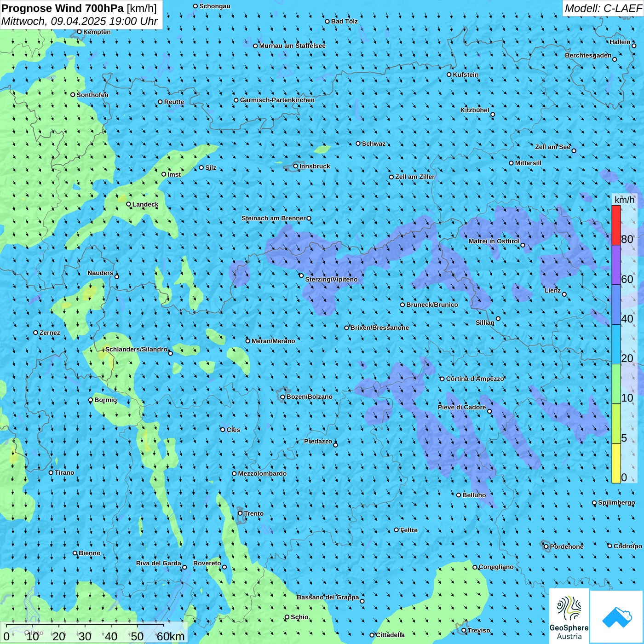This screenshot has height=644, width=644.
Task: Click the 'Sonthofen' label
Action: click(x=93, y=95)
